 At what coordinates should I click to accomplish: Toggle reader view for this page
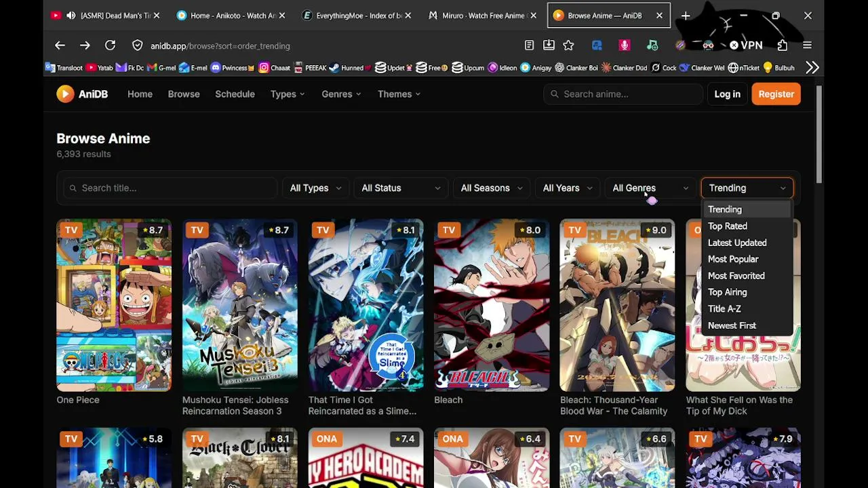click(529, 45)
